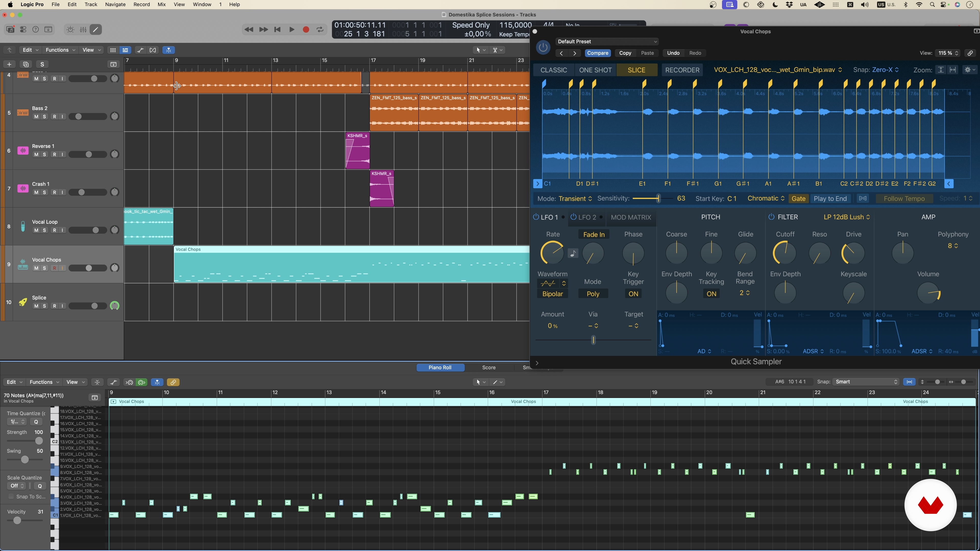Go to the previous preset in Quick Sampler
The image size is (980, 551).
coord(561,53)
